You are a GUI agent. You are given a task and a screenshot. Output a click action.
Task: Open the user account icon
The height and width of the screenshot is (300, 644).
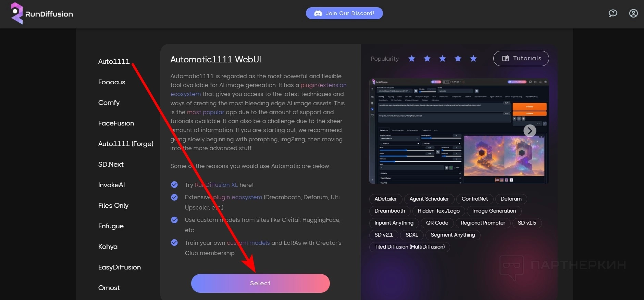[633, 13]
